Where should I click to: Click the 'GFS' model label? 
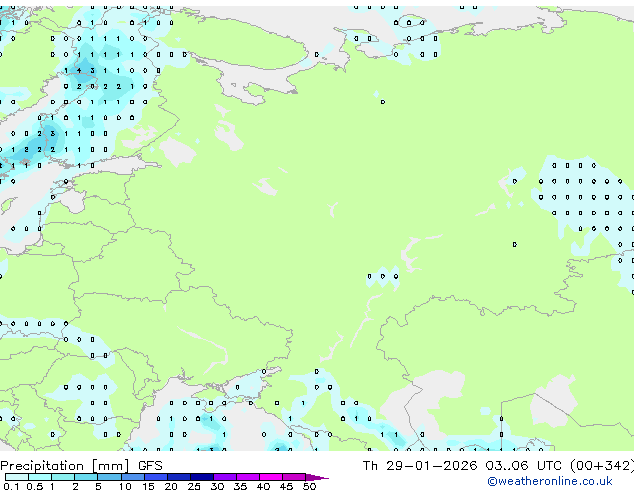coord(150,466)
